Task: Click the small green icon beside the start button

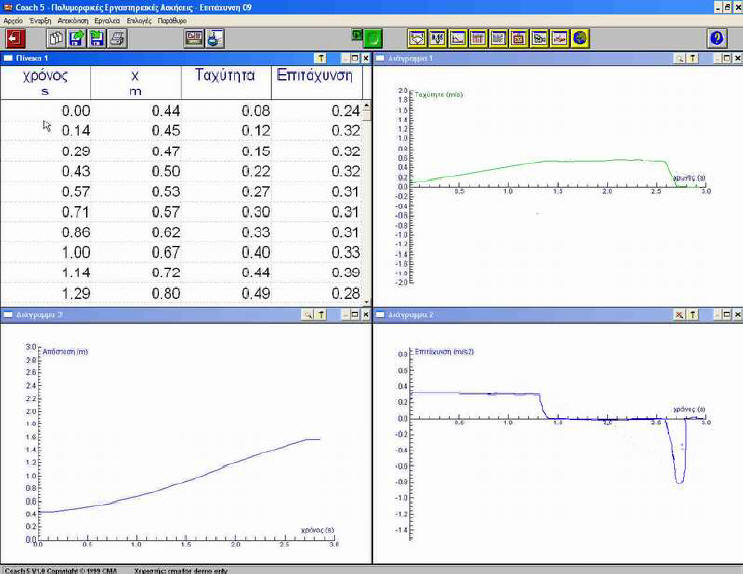Action: [357, 35]
